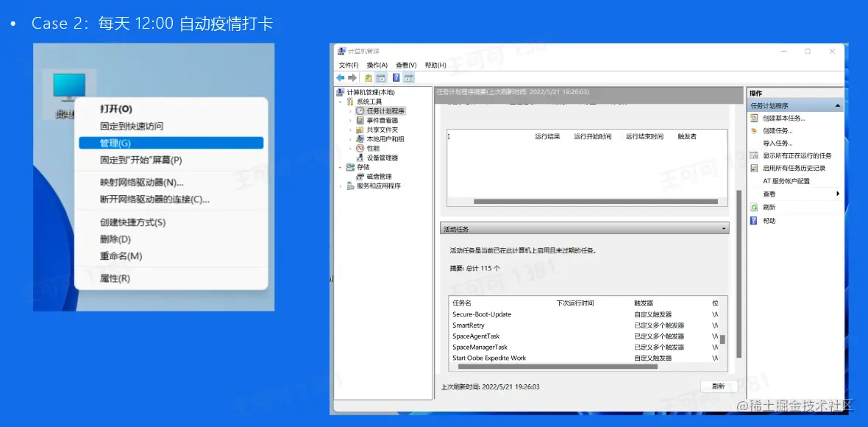Click the 刷新 button below the task list
This screenshot has width=868, height=427.
pos(719,387)
